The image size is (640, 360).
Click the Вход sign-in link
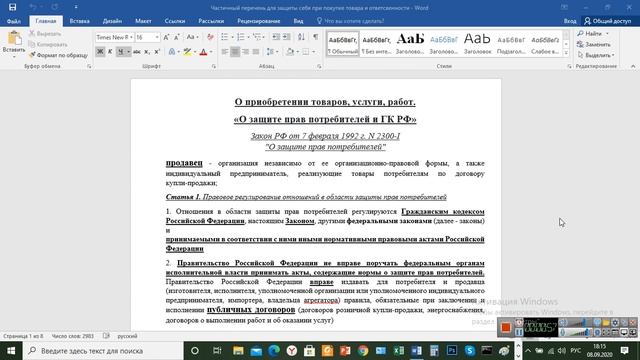pyautogui.click(x=570, y=21)
